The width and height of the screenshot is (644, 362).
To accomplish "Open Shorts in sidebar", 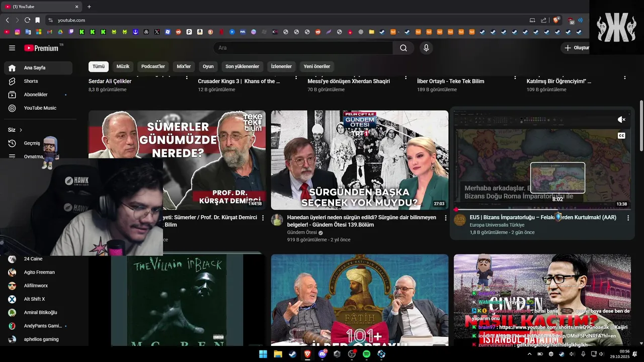I will tap(38, 81).
